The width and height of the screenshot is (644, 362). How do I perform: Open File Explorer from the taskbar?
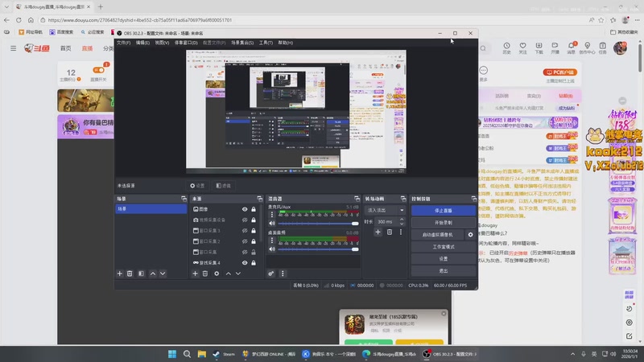pos(202,354)
